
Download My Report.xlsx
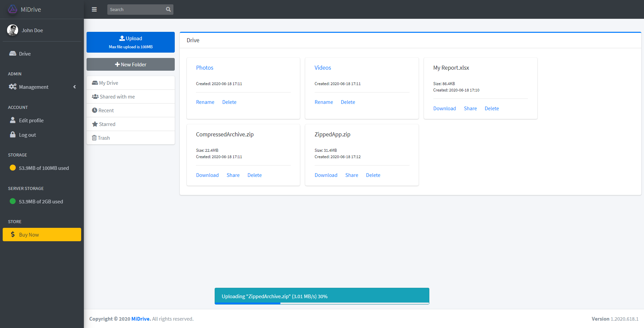click(444, 109)
